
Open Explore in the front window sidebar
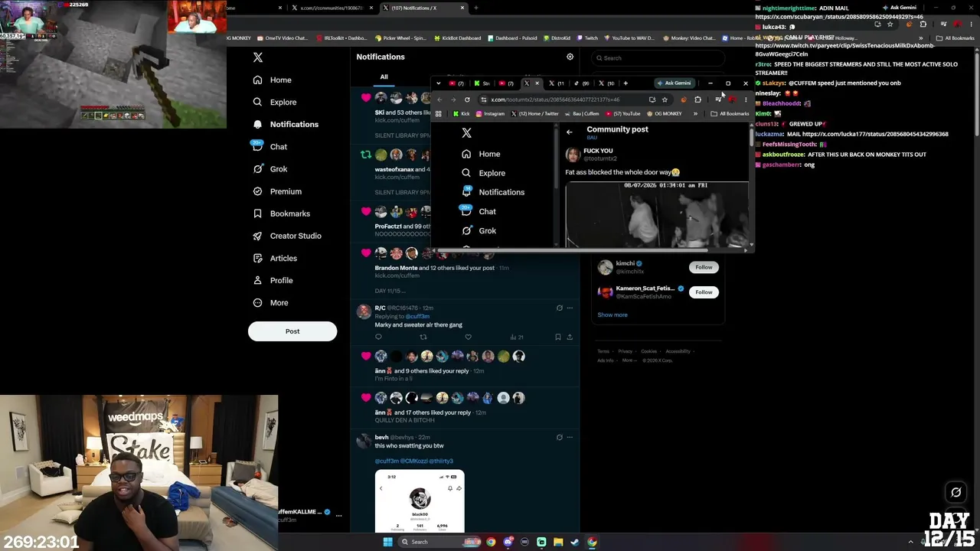[484, 173]
